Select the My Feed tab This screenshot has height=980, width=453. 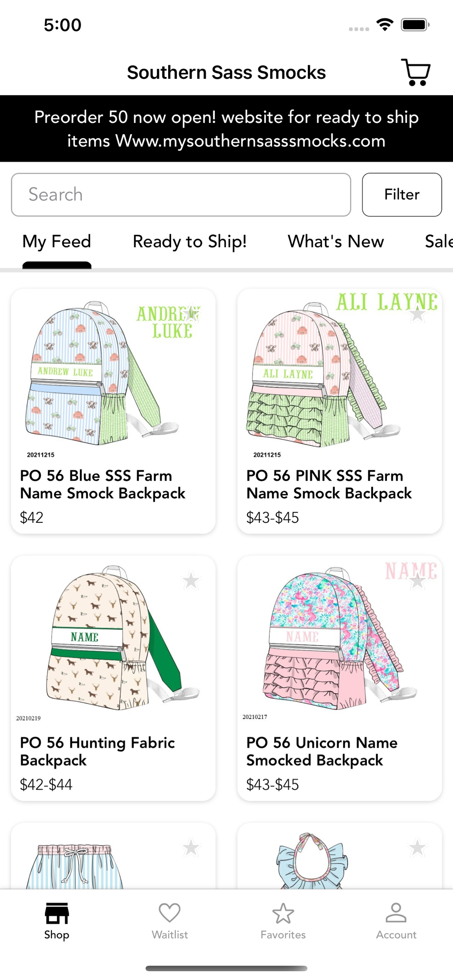coord(57,242)
